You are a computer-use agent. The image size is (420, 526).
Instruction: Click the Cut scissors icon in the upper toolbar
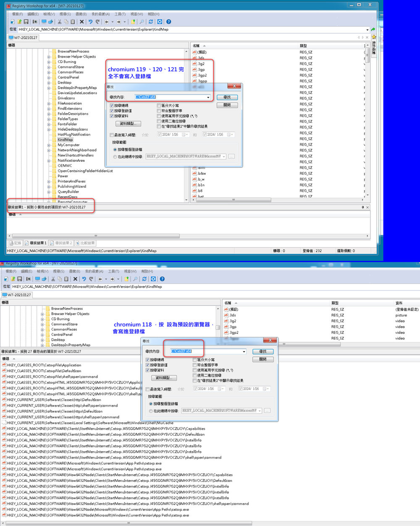coord(60,22)
